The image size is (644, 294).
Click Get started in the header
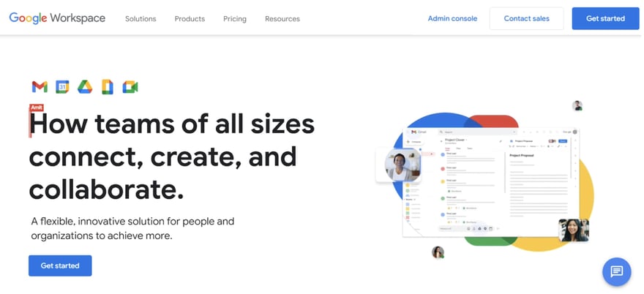(604, 18)
